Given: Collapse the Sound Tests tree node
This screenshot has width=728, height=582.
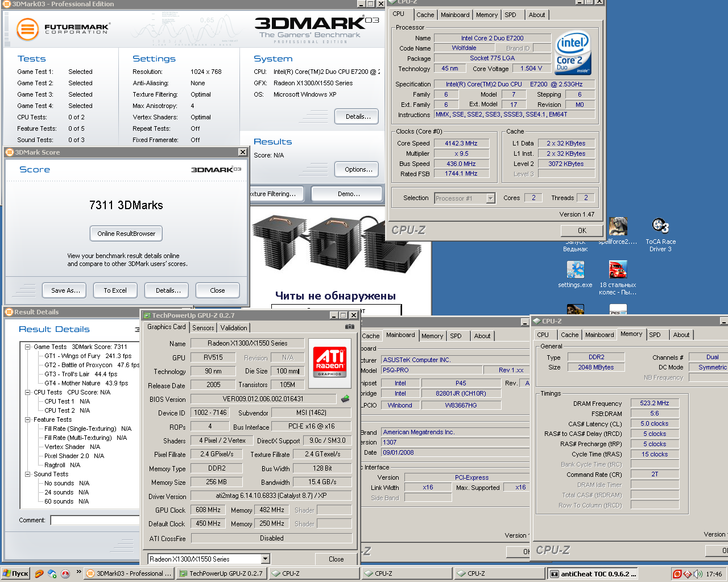Looking at the screenshot, I should 27,474.
